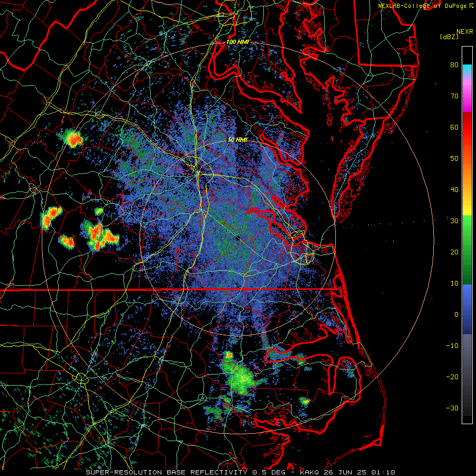Click the -20 value on color scale
Screen dimensions: 476x476
coord(452,377)
